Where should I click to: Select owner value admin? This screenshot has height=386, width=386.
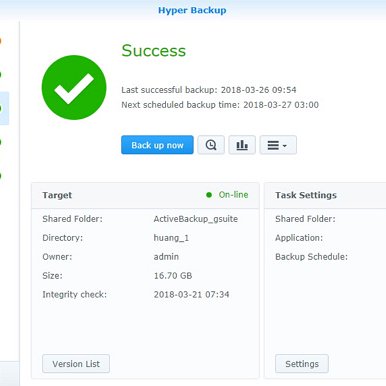(x=166, y=257)
